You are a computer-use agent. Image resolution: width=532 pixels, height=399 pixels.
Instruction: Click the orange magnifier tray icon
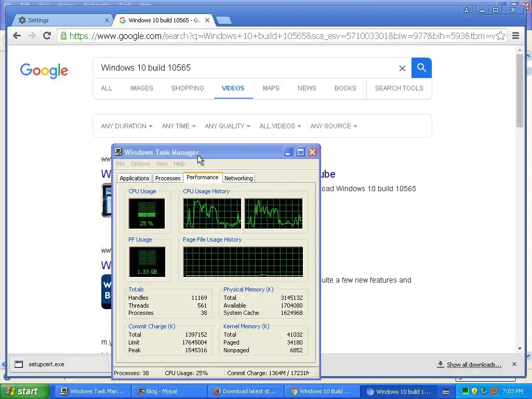[494, 392]
